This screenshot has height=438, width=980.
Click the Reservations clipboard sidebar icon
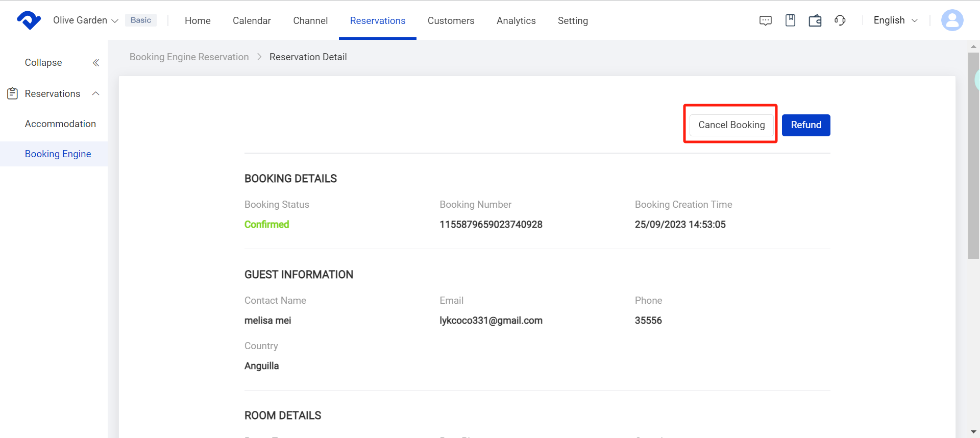(x=13, y=94)
